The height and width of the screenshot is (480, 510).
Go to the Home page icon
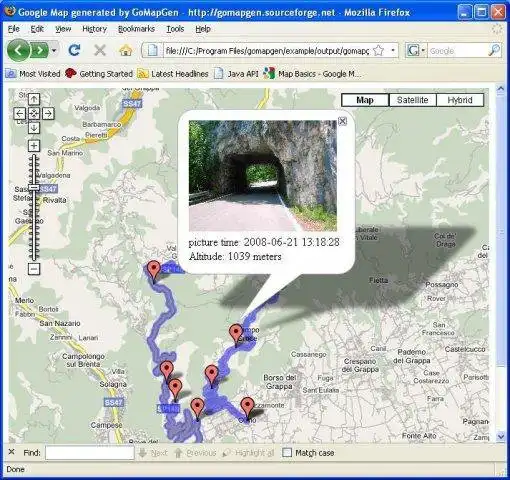tap(126, 51)
